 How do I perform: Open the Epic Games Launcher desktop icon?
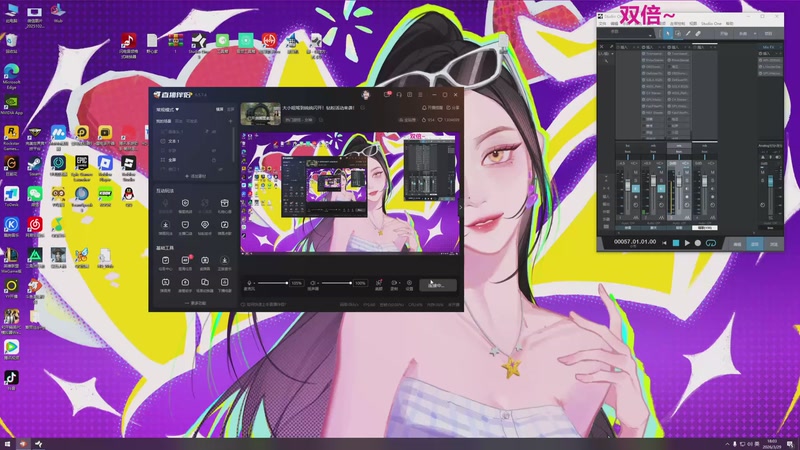(82, 168)
